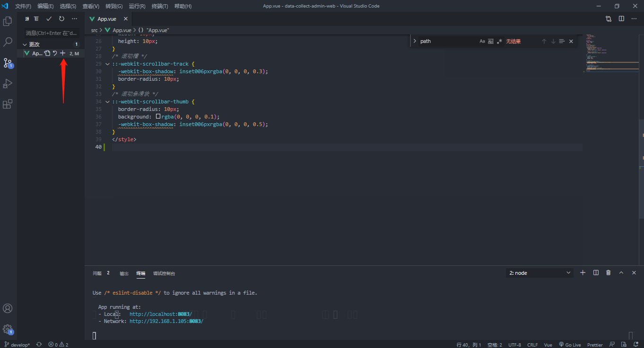This screenshot has width=644, height=348.
Task: Maximize the terminal panel size
Action: click(x=621, y=273)
